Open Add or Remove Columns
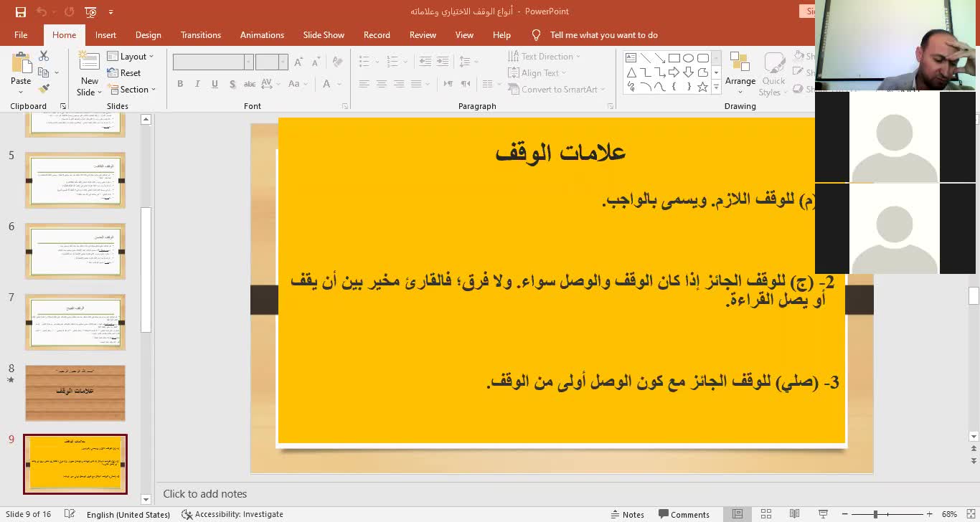980x522 pixels. click(491, 84)
